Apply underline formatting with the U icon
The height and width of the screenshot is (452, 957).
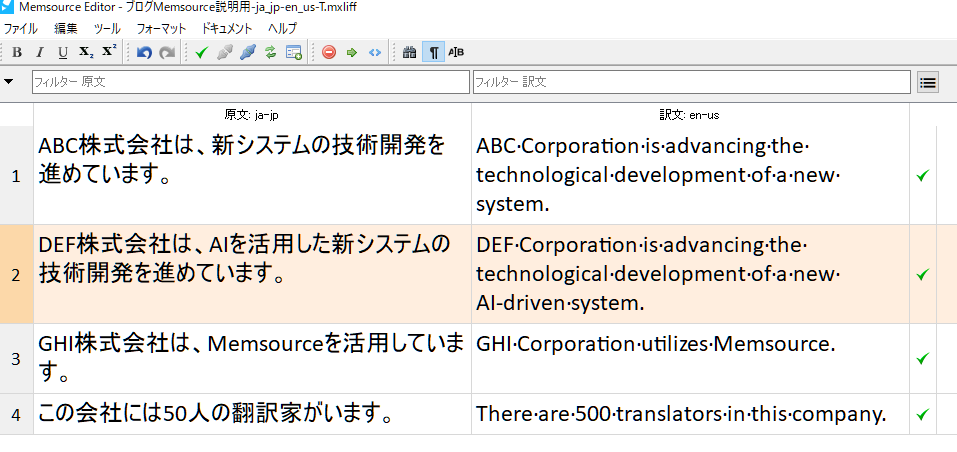point(63,52)
